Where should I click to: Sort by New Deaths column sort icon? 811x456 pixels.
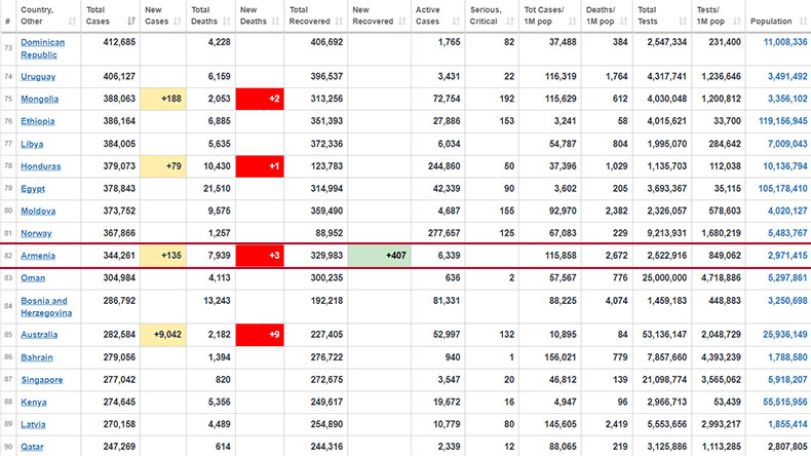tap(275, 21)
